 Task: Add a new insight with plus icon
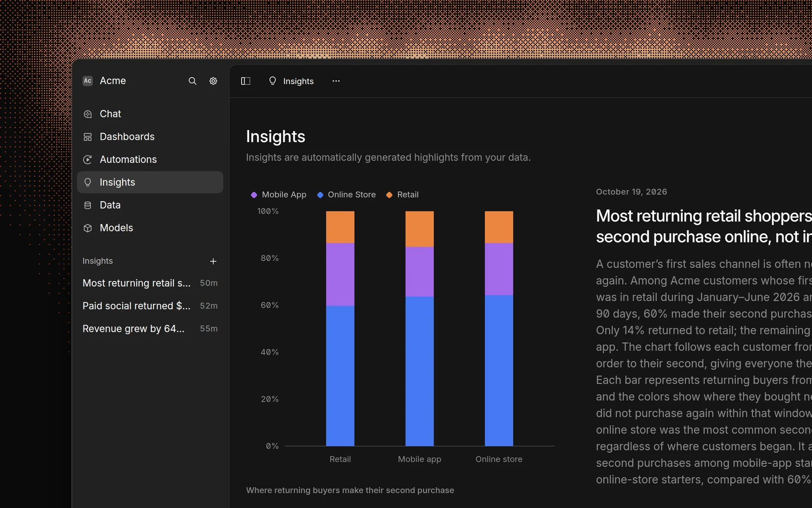pos(213,261)
